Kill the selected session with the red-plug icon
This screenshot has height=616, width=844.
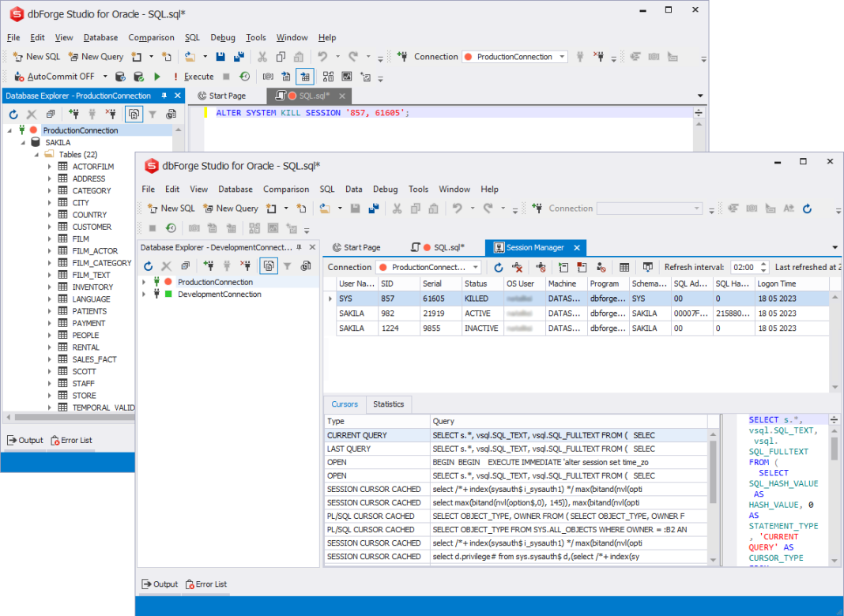pos(518,267)
